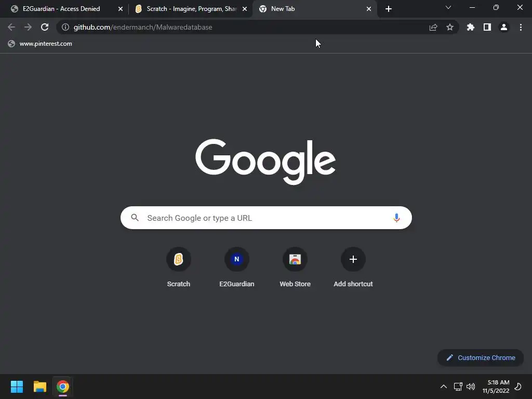
Task: Click the Customize Chrome button
Action: point(481,357)
